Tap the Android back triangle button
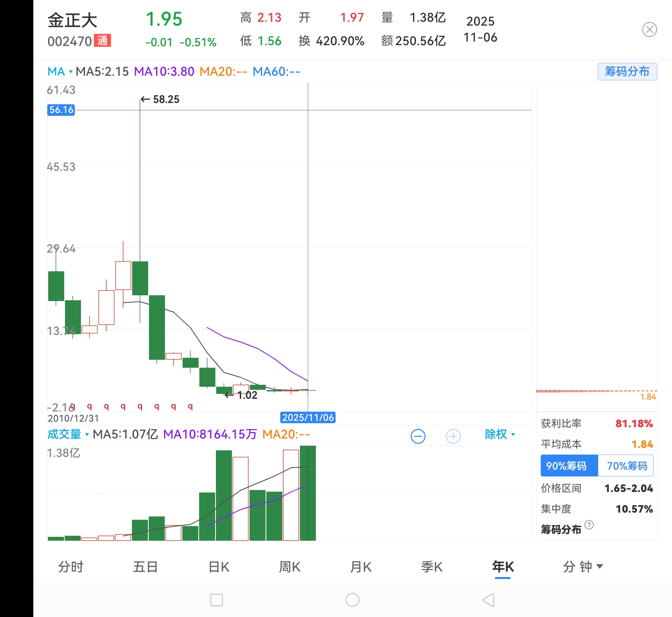 [488, 600]
